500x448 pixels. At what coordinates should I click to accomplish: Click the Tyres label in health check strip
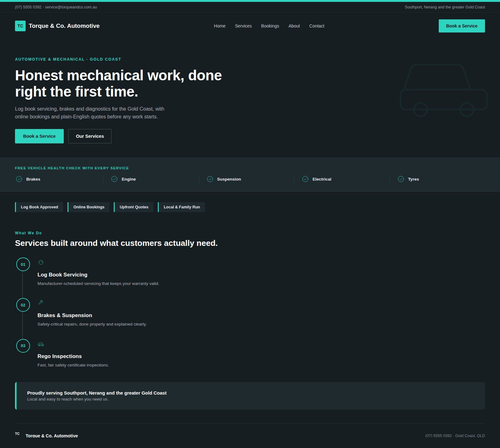click(x=413, y=179)
